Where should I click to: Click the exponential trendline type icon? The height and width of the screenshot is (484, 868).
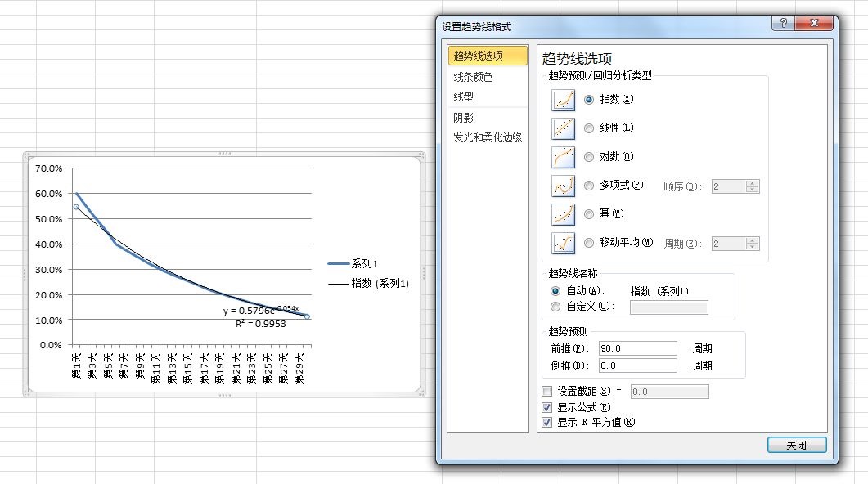click(x=564, y=100)
